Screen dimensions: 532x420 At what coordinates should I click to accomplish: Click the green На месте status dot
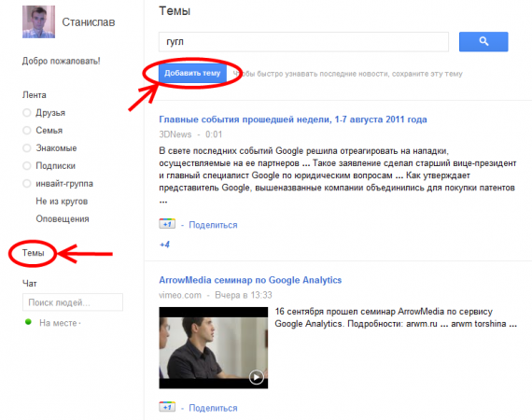click(x=28, y=322)
